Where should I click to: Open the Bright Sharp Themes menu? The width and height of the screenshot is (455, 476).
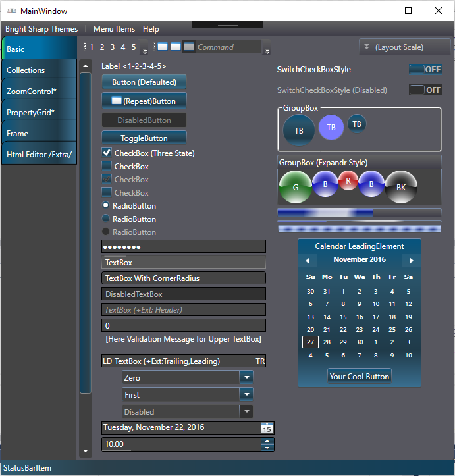(x=41, y=29)
